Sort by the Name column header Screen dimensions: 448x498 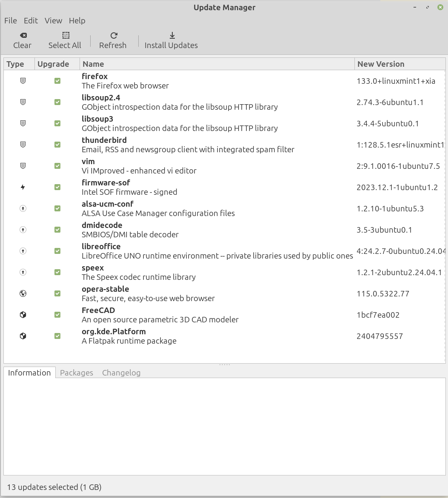(217, 64)
